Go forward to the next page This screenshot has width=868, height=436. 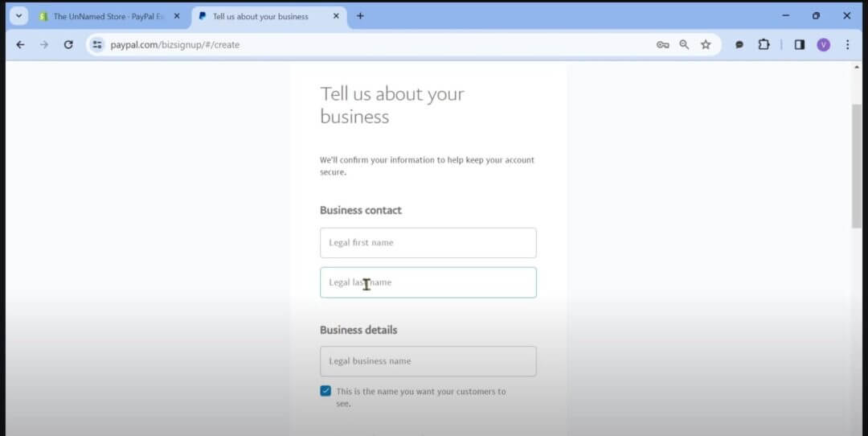point(44,45)
